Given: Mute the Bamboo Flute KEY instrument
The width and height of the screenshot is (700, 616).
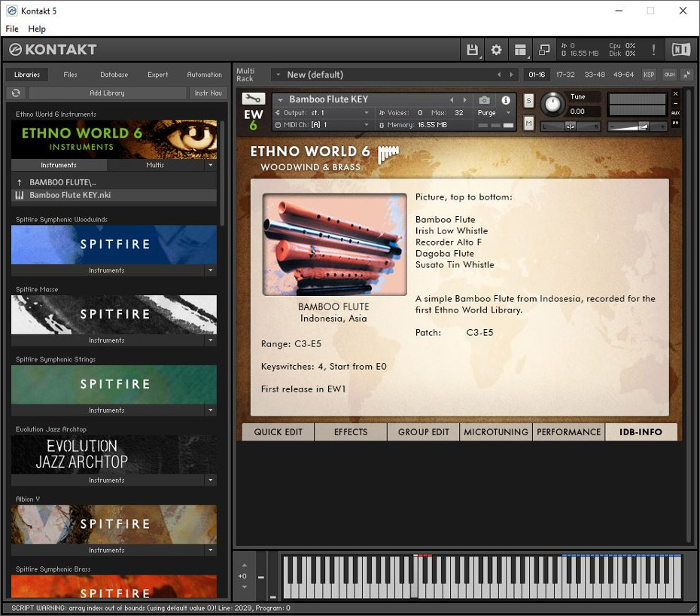Looking at the screenshot, I should tap(528, 123).
